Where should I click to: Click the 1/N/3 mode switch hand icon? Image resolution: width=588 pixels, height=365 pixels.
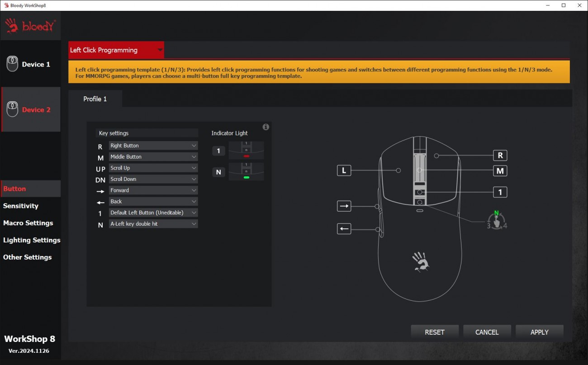[x=497, y=220]
